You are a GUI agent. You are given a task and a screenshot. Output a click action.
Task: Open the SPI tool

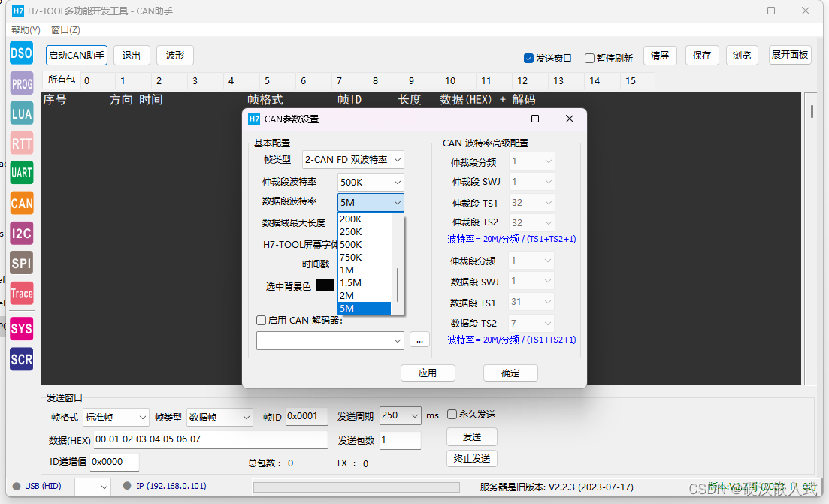(x=22, y=263)
